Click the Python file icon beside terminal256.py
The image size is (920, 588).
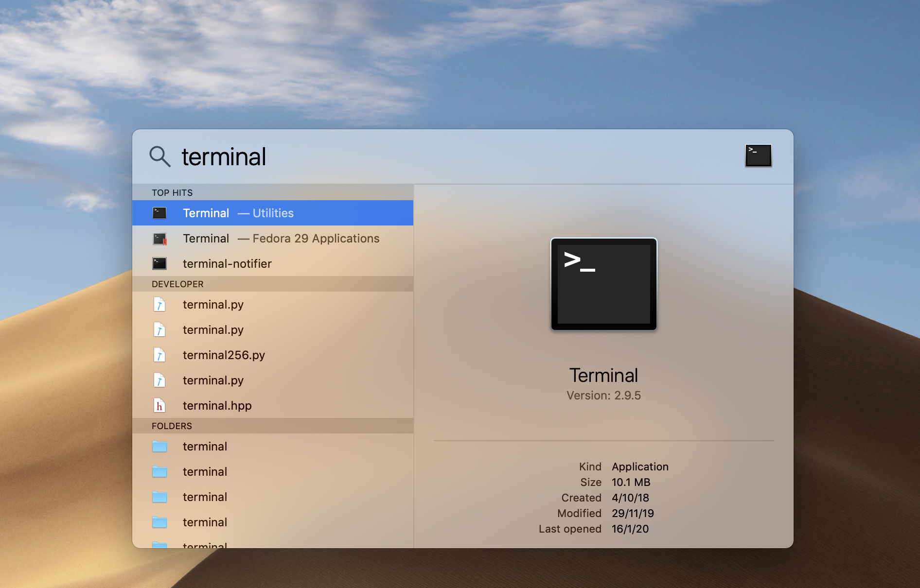[159, 355]
